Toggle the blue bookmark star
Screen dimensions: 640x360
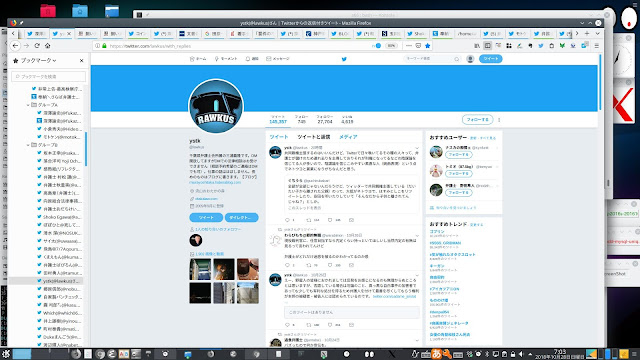click(427, 46)
